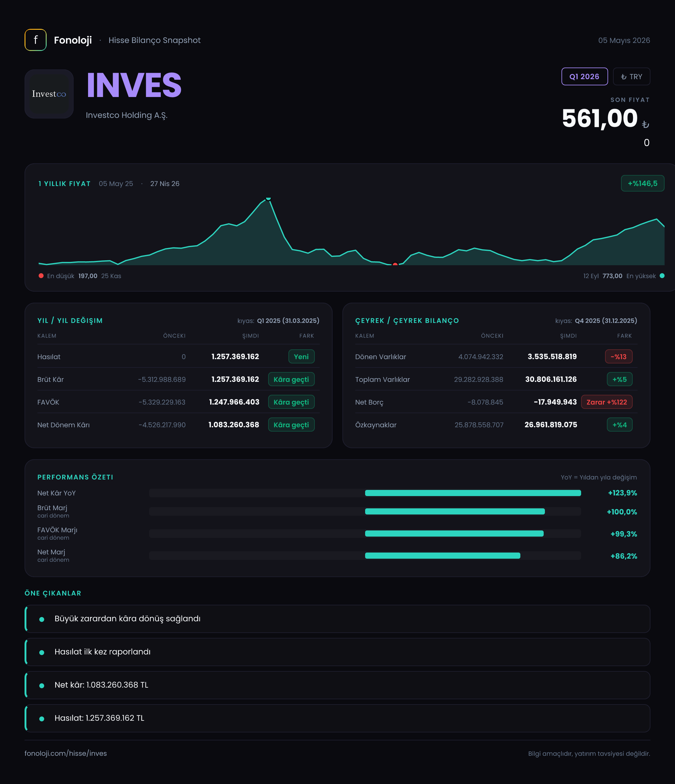This screenshot has width=675, height=784.
Task: Click Kâra geçti badge in Brüt Kâr row
Action: point(291,379)
